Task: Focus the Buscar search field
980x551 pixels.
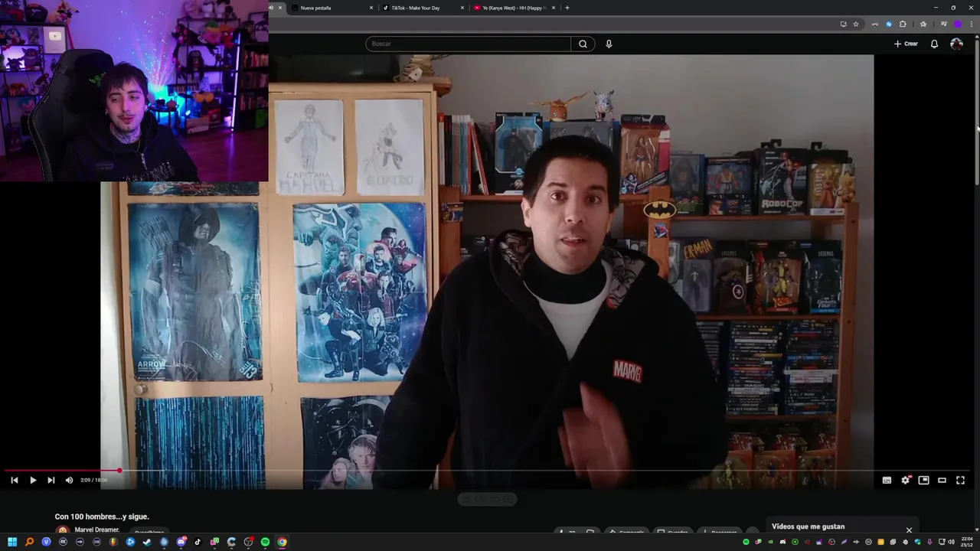Action: point(469,44)
